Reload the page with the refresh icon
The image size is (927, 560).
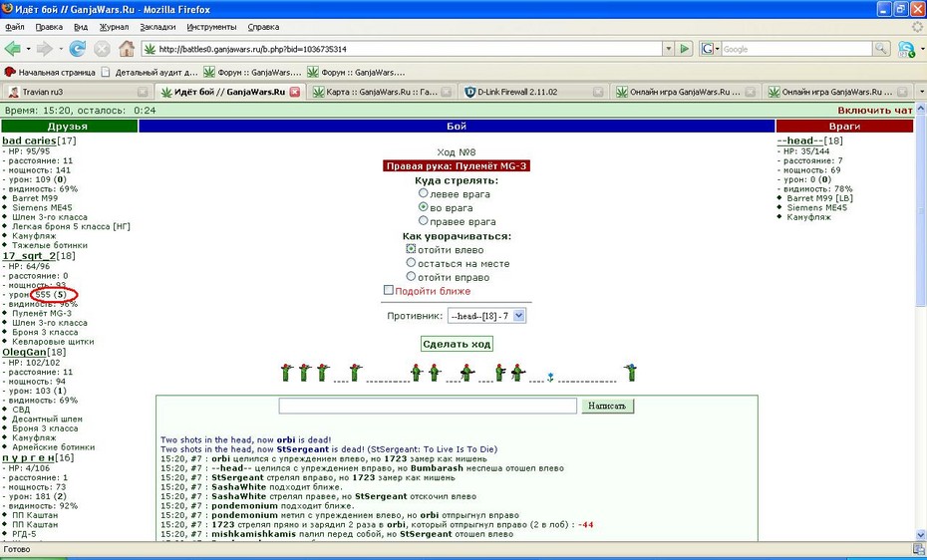click(78, 49)
